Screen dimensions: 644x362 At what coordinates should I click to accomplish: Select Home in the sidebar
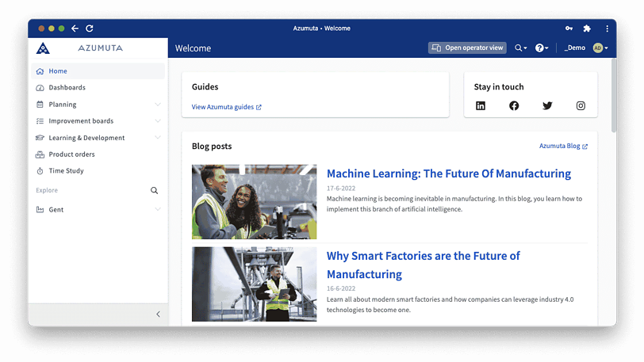click(x=98, y=71)
